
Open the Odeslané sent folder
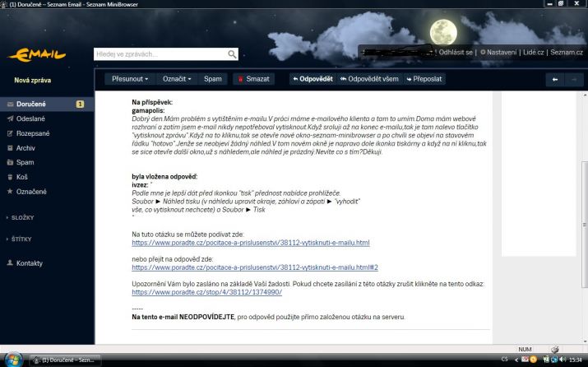coord(30,118)
